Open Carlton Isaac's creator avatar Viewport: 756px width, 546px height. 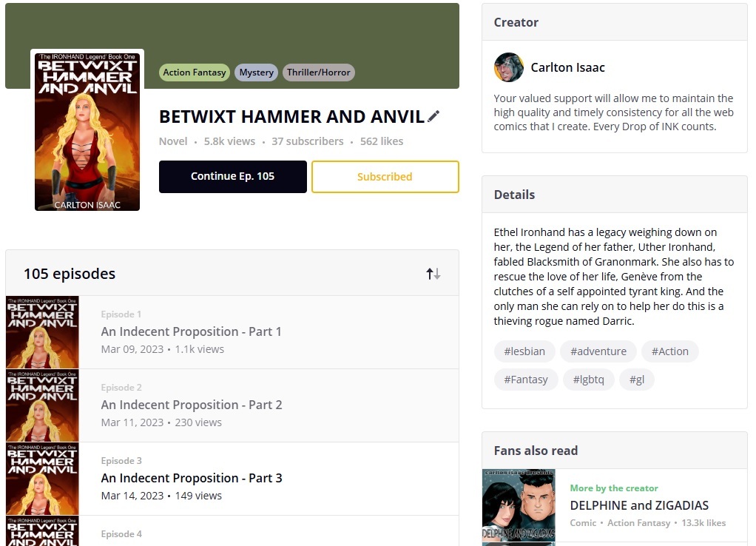[x=509, y=67]
